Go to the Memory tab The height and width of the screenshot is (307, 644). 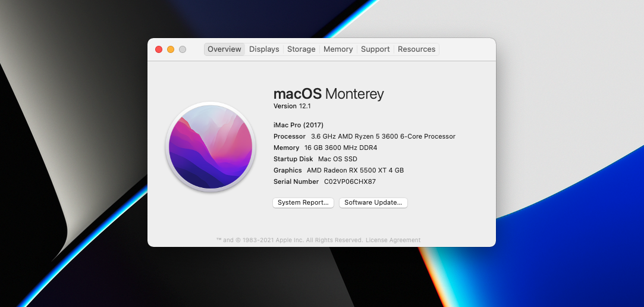point(338,49)
